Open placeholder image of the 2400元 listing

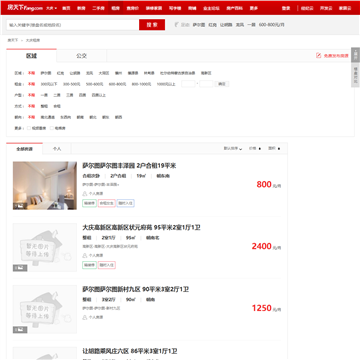[45, 247]
